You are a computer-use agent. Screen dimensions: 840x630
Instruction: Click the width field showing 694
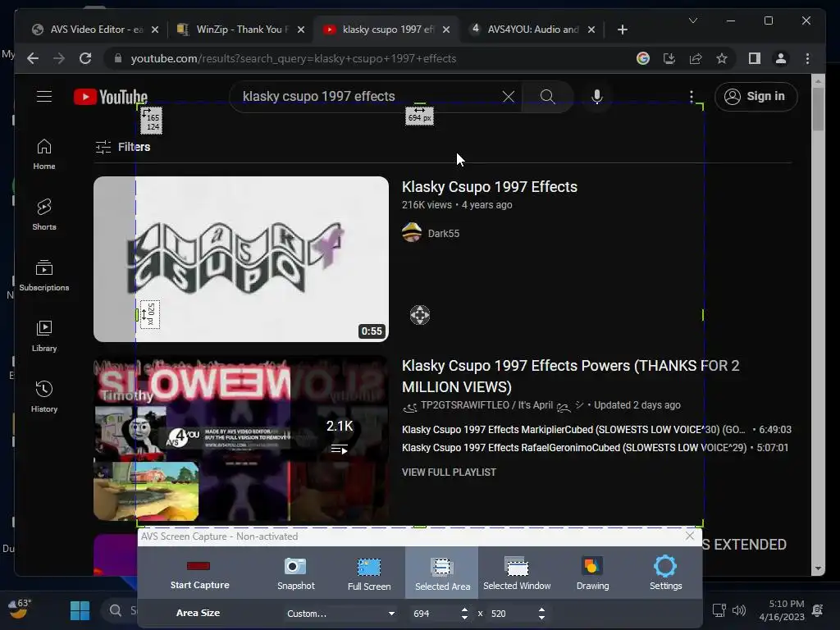(434, 614)
